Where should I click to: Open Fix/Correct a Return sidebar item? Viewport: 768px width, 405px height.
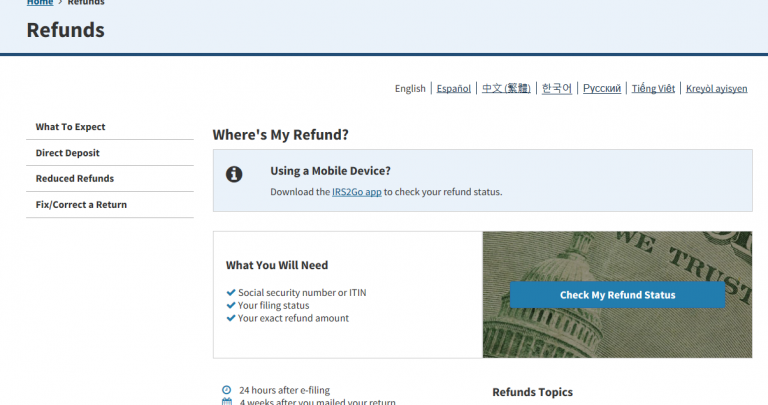tap(81, 205)
